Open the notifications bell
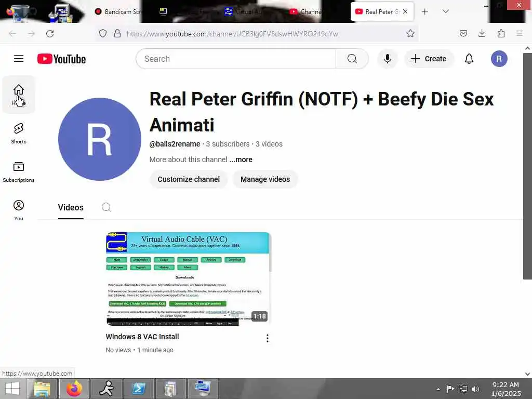 pyautogui.click(x=469, y=59)
